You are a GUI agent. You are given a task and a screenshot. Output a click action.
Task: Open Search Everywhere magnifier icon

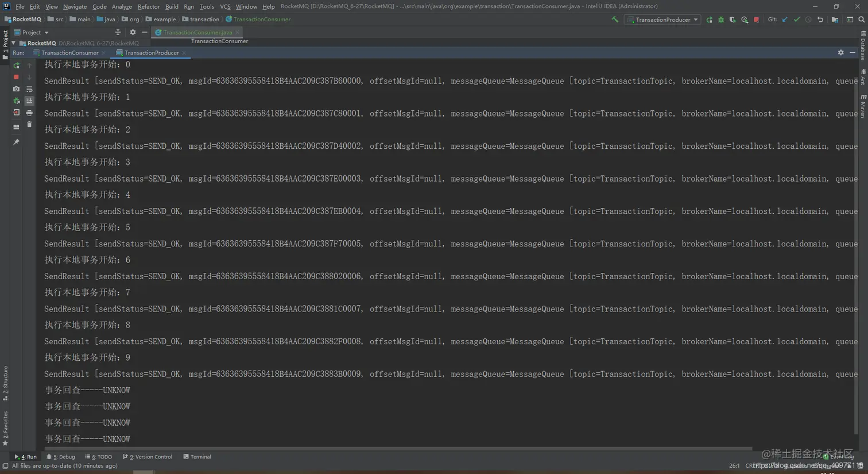tap(861, 20)
